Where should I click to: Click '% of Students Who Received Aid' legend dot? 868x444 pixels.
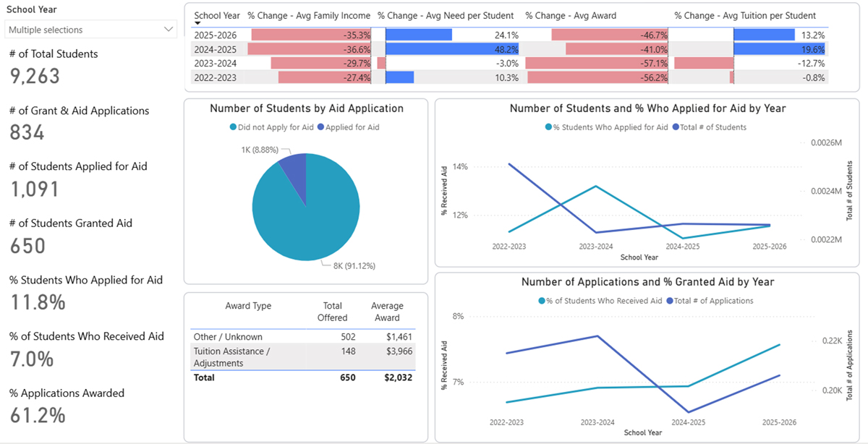[x=542, y=301]
